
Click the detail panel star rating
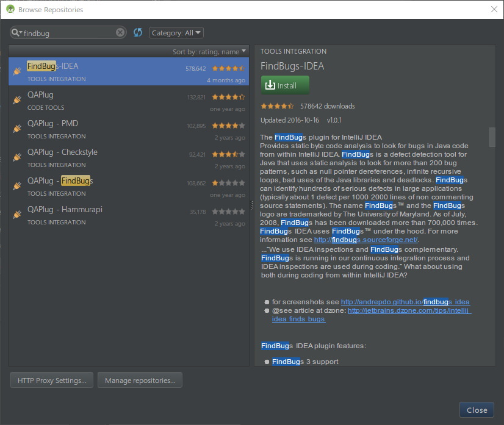click(x=278, y=106)
